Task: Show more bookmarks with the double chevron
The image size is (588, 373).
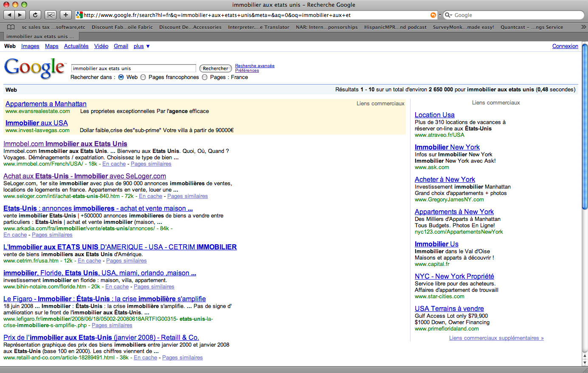Action: point(583,27)
